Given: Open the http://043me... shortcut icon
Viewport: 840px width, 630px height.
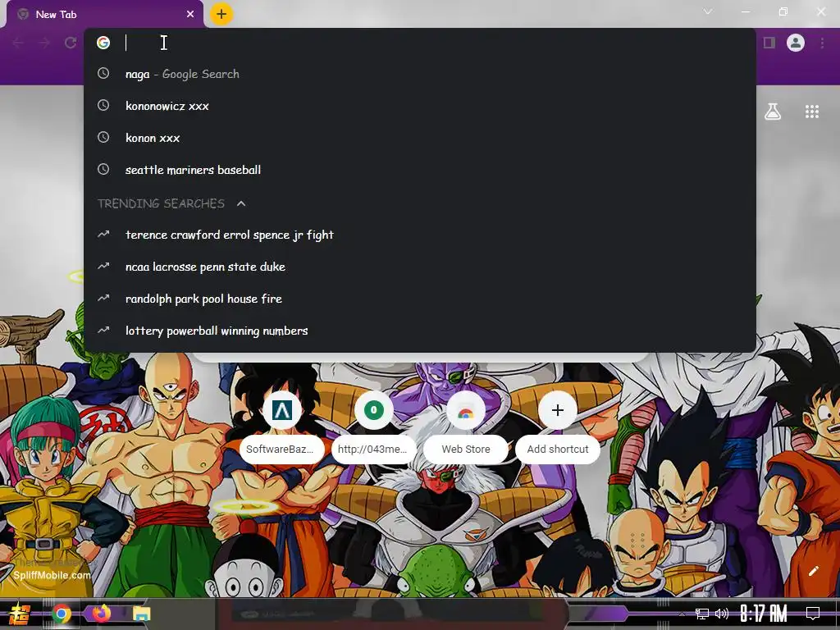Looking at the screenshot, I should tap(374, 410).
